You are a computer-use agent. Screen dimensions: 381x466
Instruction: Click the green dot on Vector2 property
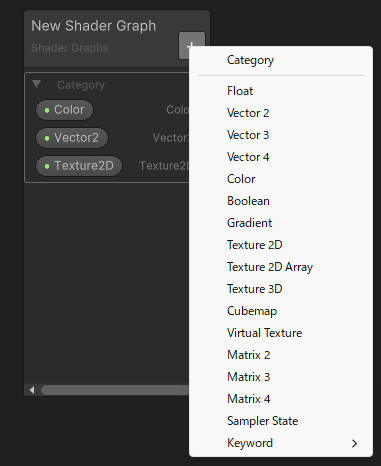click(47, 138)
